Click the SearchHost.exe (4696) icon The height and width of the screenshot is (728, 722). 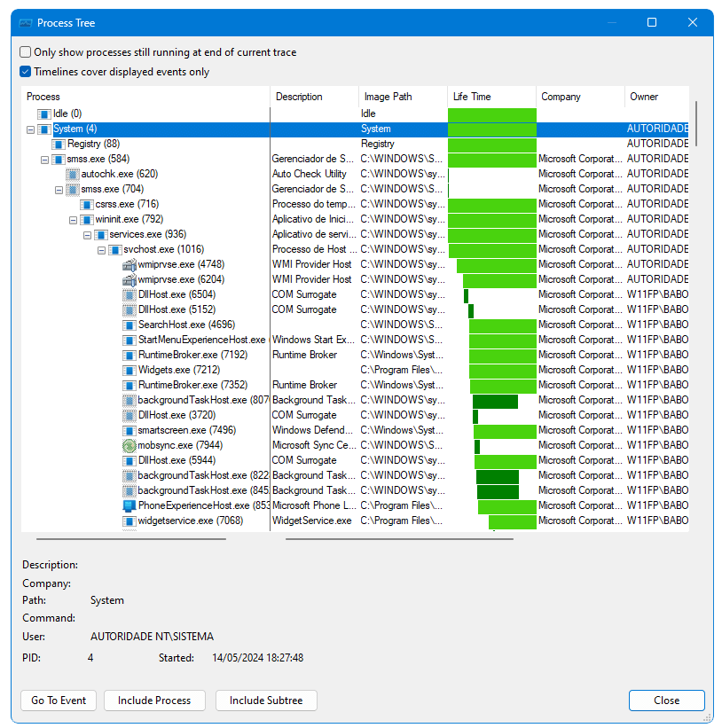point(129,325)
